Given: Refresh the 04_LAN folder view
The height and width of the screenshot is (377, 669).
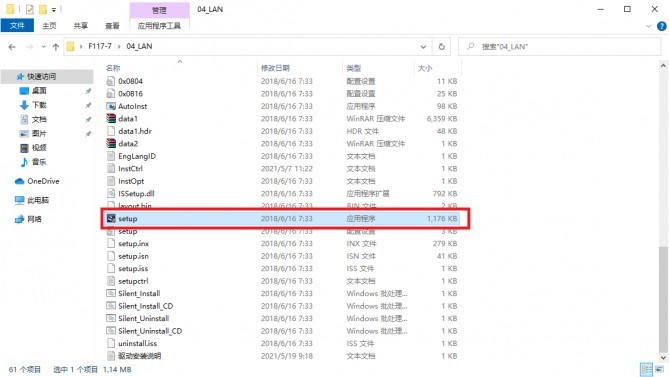Looking at the screenshot, I should 442,46.
